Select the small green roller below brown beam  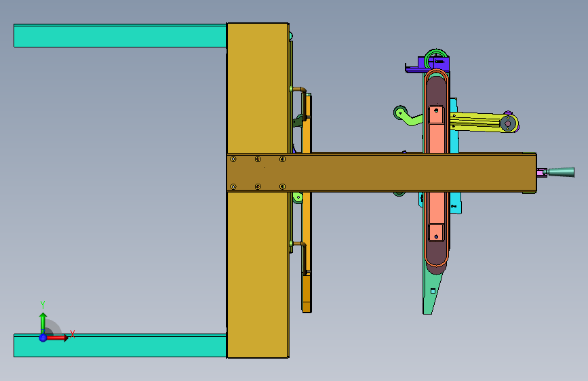click(298, 197)
